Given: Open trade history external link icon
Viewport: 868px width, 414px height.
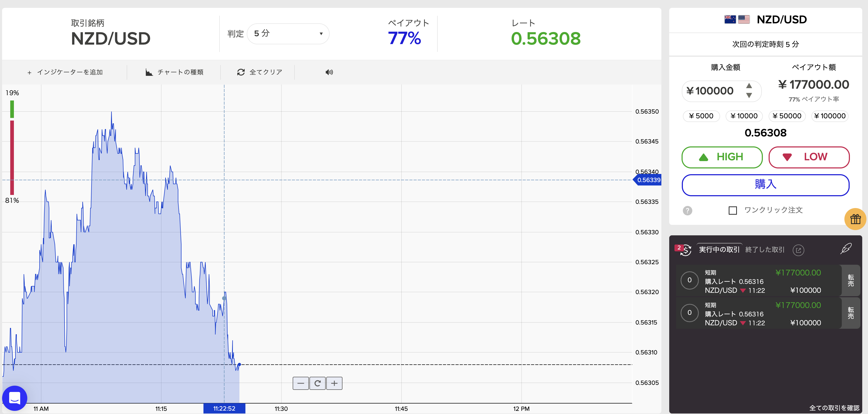Looking at the screenshot, I should [798, 250].
